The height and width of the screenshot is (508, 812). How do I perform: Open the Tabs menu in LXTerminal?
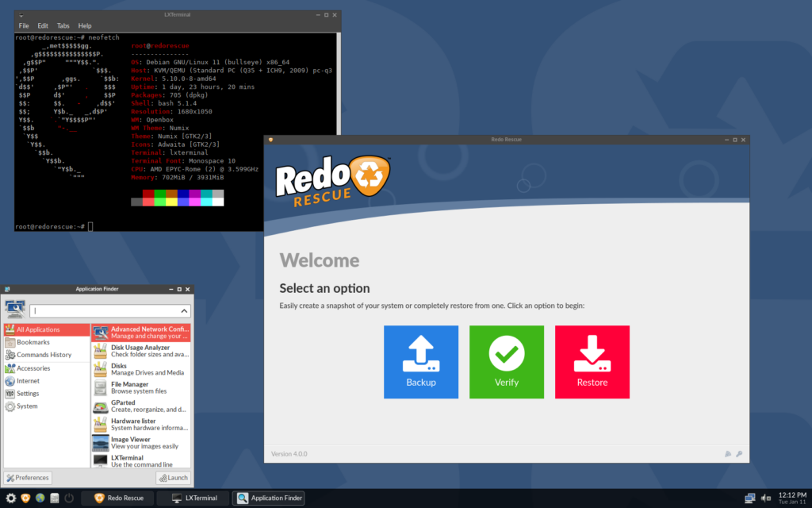coord(64,25)
